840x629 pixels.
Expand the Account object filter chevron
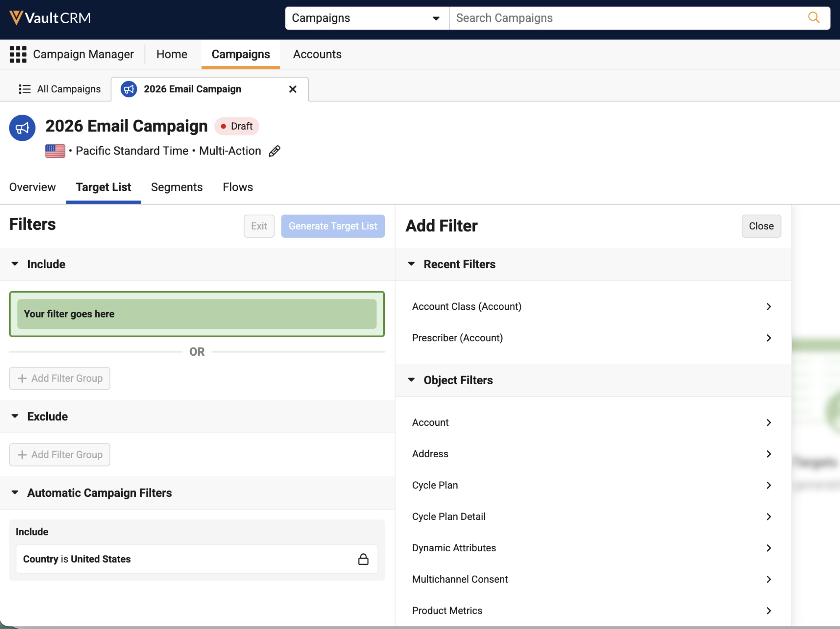click(769, 422)
